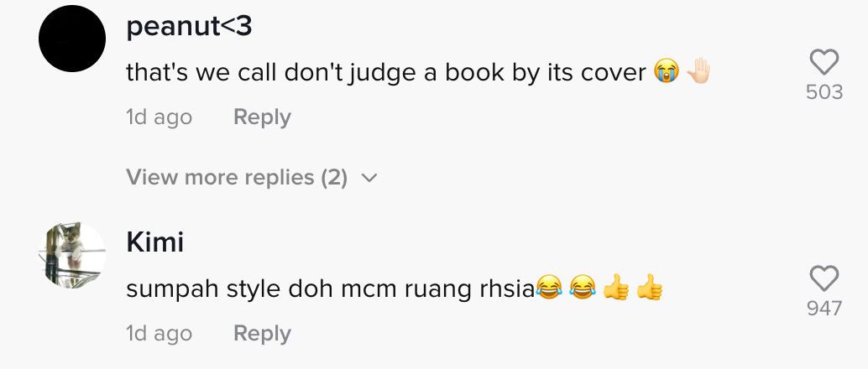Reply to Kimi's comment
Viewport: 868px width, 369px height.
click(x=262, y=334)
